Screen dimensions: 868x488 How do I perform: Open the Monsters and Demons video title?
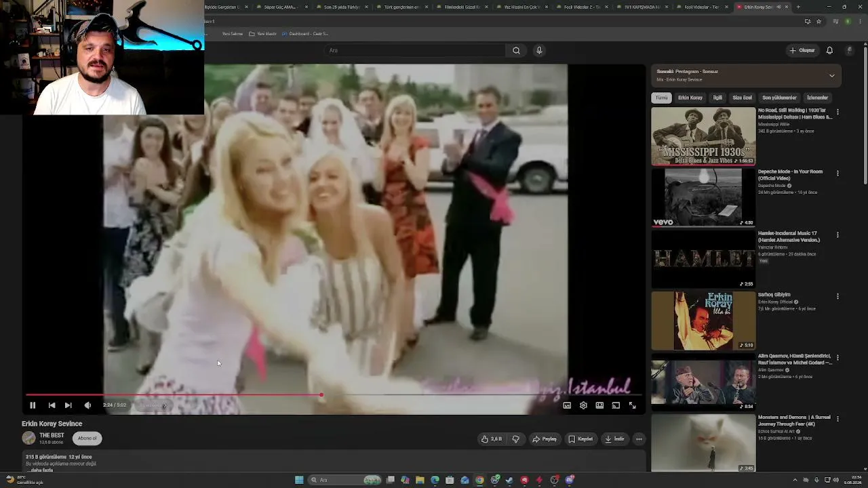(793, 420)
